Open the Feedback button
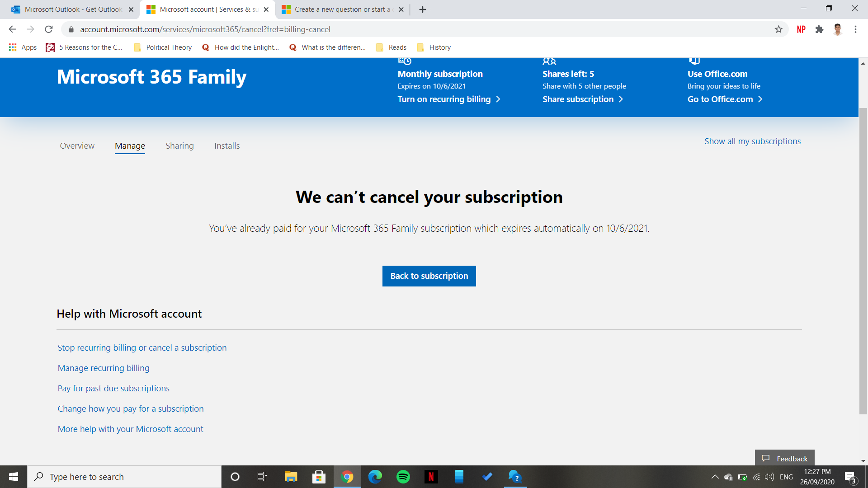The width and height of the screenshot is (868, 488). click(784, 458)
